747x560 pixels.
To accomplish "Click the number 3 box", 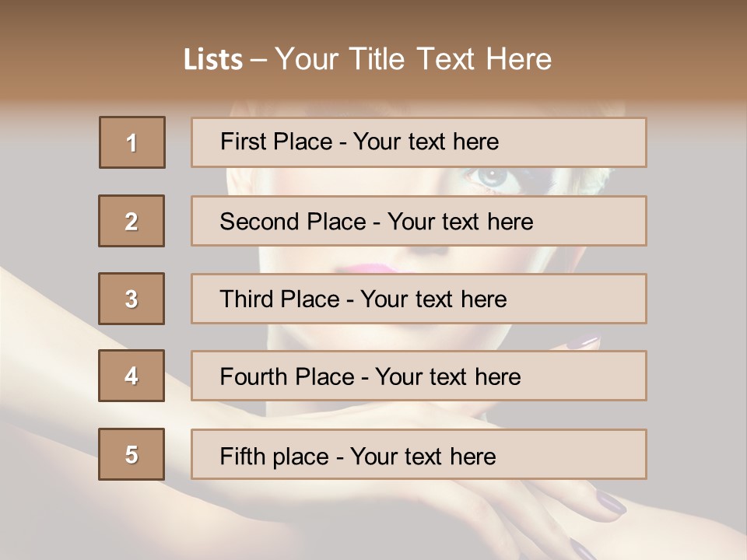I will [x=132, y=299].
